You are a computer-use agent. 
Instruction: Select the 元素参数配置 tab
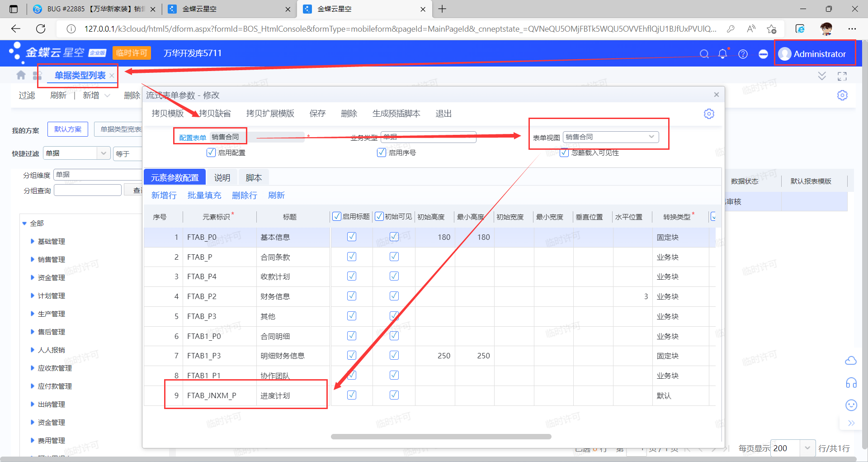[x=175, y=178]
